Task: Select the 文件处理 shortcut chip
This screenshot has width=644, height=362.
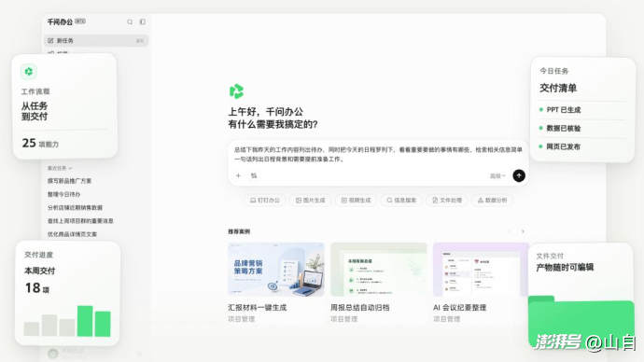Action: (x=447, y=201)
